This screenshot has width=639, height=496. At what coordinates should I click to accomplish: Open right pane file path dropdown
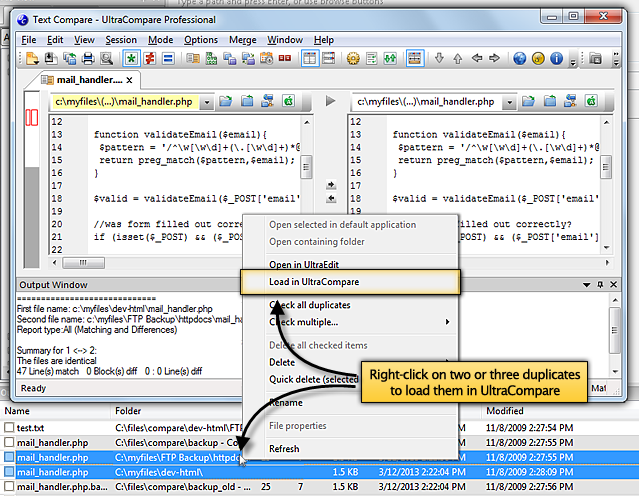pos(509,102)
